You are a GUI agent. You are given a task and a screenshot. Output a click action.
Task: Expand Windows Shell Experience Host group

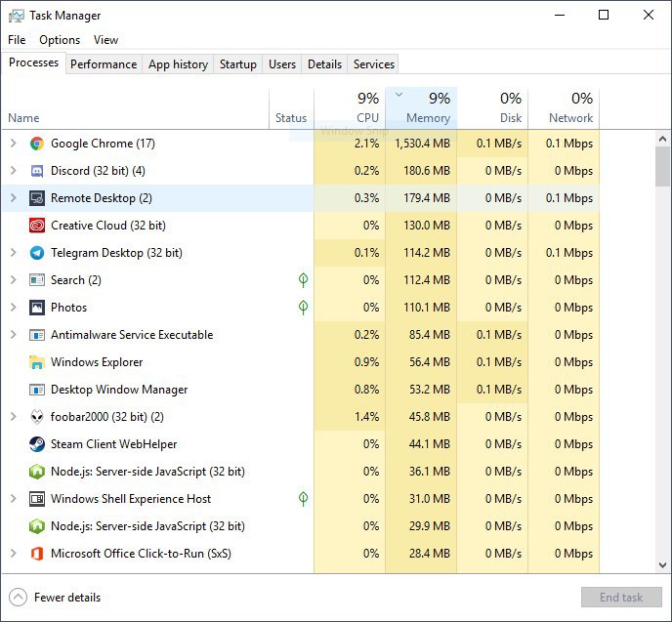coord(14,499)
